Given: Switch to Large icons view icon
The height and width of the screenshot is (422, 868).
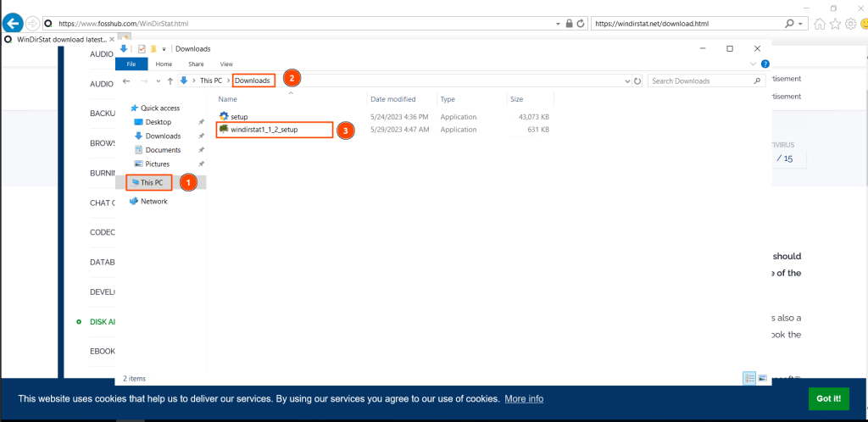Looking at the screenshot, I should [x=762, y=378].
